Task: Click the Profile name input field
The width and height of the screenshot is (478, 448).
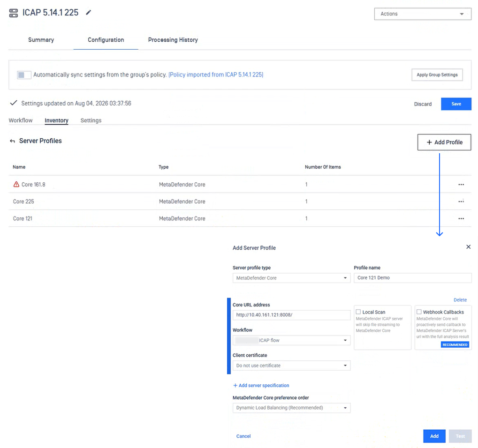Action: coord(412,278)
